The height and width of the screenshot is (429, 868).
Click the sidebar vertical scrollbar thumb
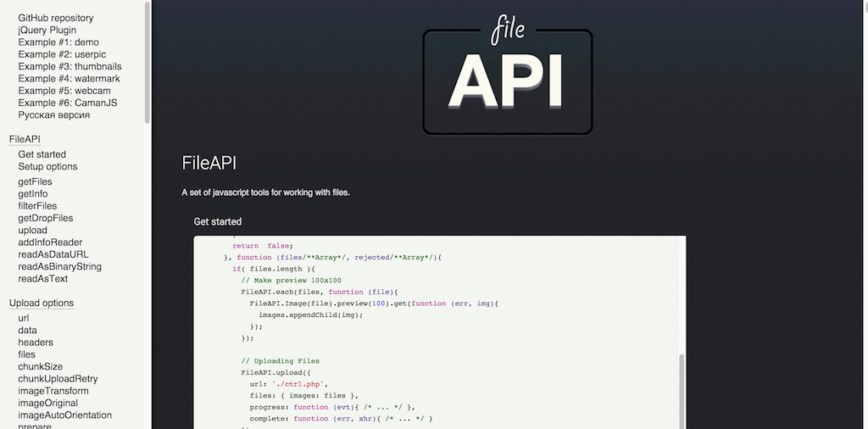tap(147, 62)
